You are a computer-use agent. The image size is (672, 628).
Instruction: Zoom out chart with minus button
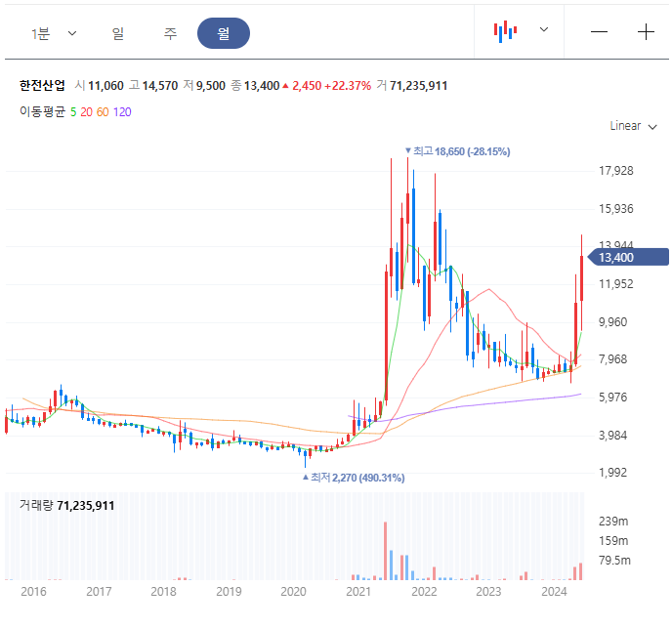point(599,31)
